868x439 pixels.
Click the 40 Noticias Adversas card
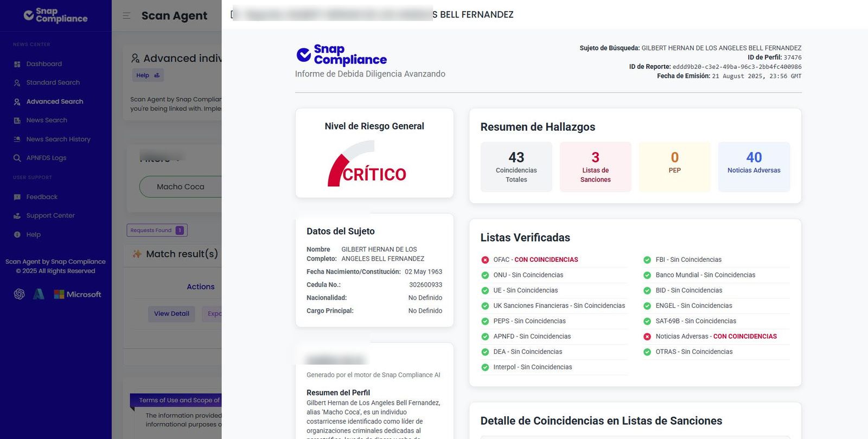pyautogui.click(x=754, y=167)
